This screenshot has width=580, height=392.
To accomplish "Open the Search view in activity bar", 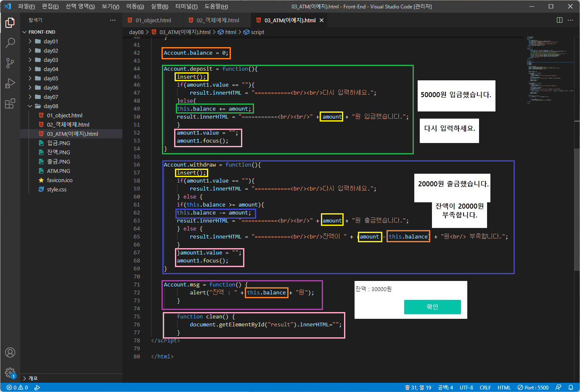I will point(10,43).
